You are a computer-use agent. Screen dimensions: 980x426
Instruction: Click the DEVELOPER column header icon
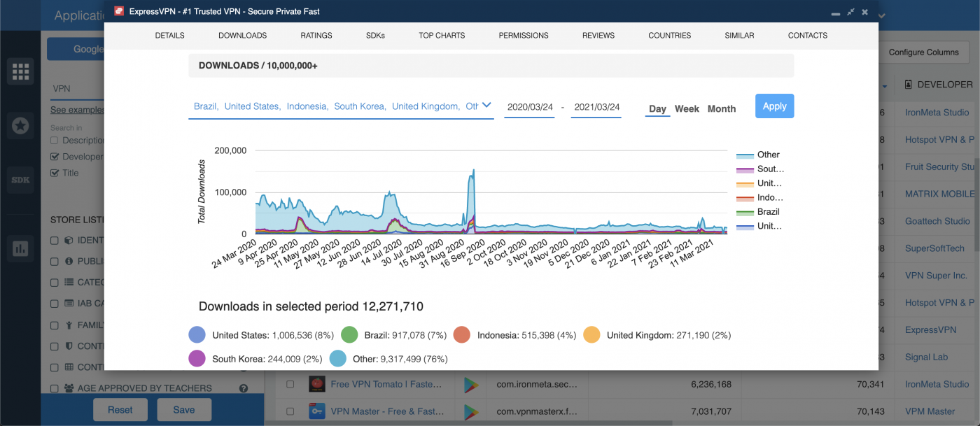click(x=909, y=85)
